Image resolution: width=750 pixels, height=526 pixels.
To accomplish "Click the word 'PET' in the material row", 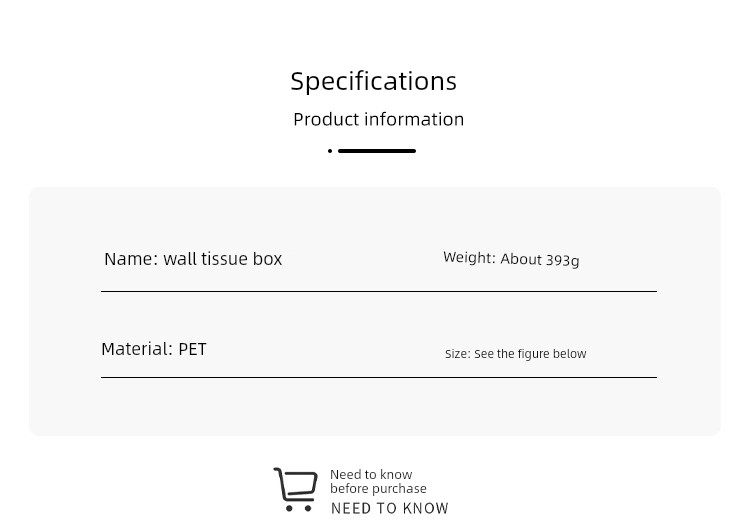I will [192, 349].
